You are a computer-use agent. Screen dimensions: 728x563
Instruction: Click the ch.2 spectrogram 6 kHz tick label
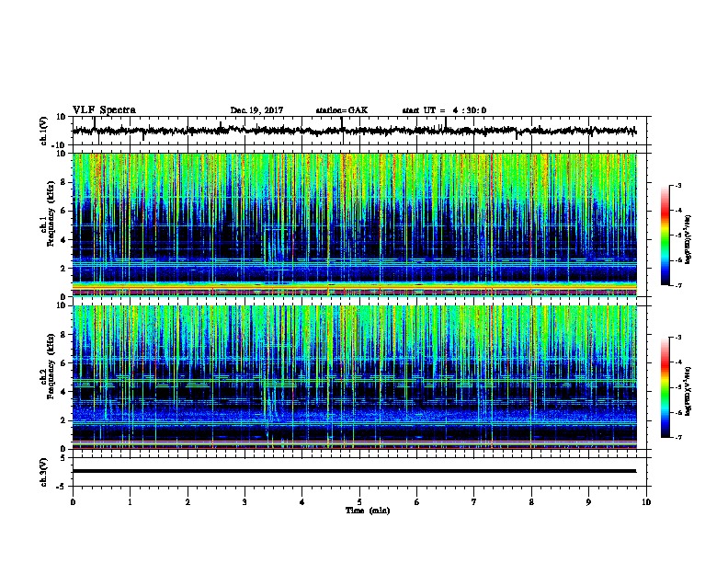pyautogui.click(x=63, y=363)
